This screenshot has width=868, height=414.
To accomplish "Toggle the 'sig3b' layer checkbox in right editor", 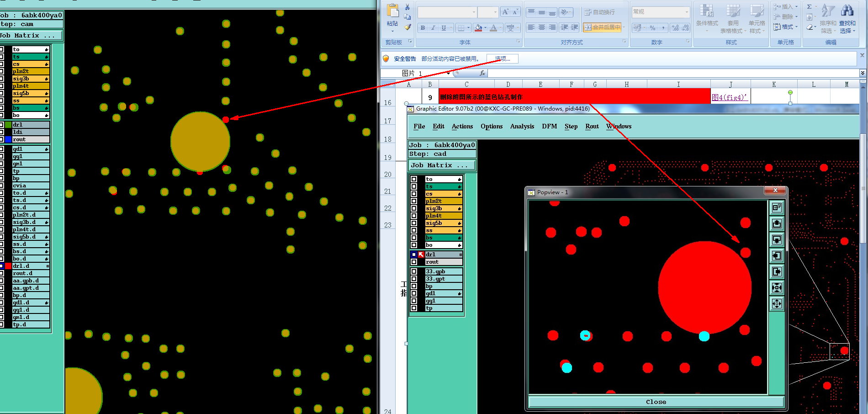I will pyautogui.click(x=414, y=208).
